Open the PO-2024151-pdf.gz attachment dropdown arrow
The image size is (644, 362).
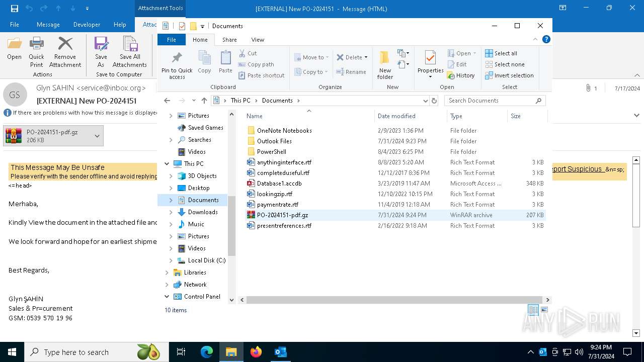coord(97,136)
